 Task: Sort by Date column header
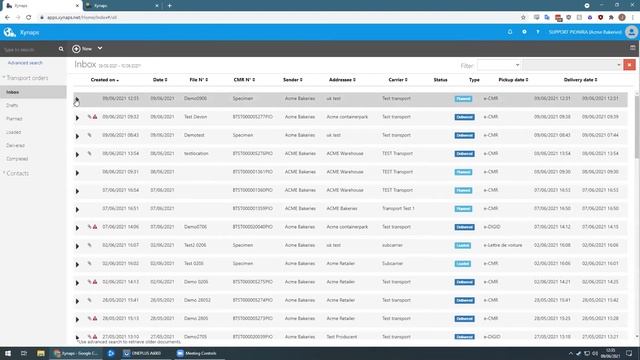pyautogui.click(x=160, y=80)
